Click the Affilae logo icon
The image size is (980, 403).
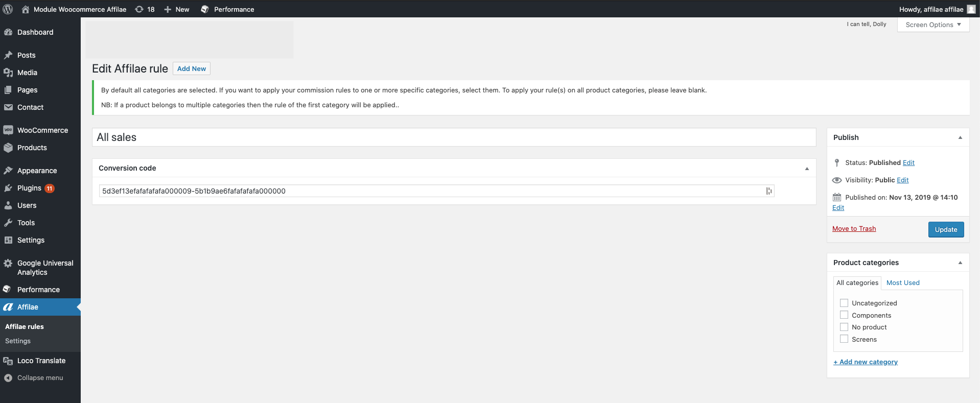coord(8,307)
